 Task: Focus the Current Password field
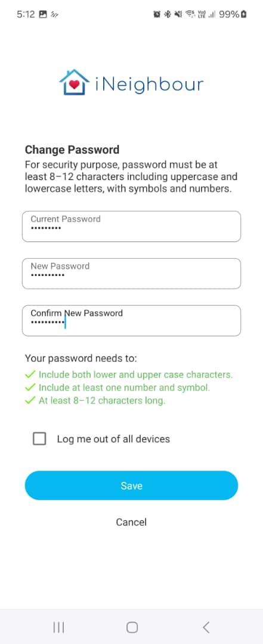pos(131,227)
